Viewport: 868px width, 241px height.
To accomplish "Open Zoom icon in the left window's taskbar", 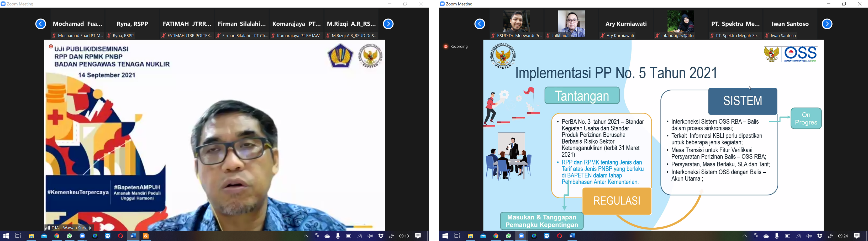I will pyautogui.click(x=83, y=236).
